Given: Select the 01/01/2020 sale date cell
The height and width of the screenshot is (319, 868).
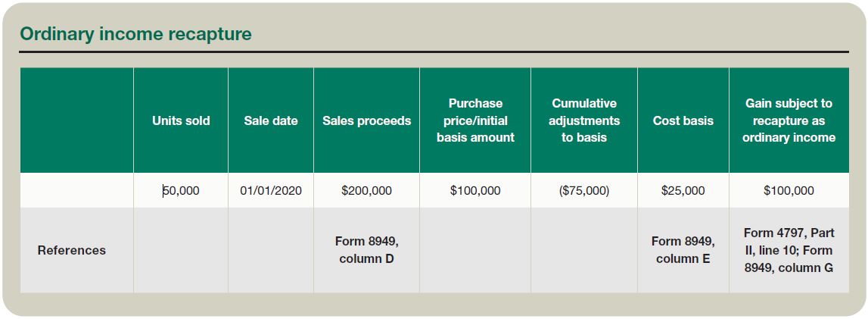Looking at the screenshot, I should point(271,191).
